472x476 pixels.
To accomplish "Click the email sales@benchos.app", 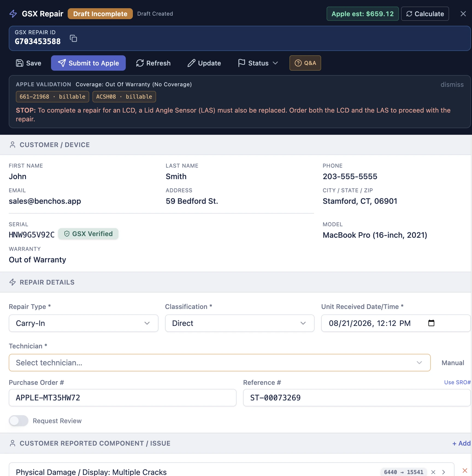I will pyautogui.click(x=45, y=201).
